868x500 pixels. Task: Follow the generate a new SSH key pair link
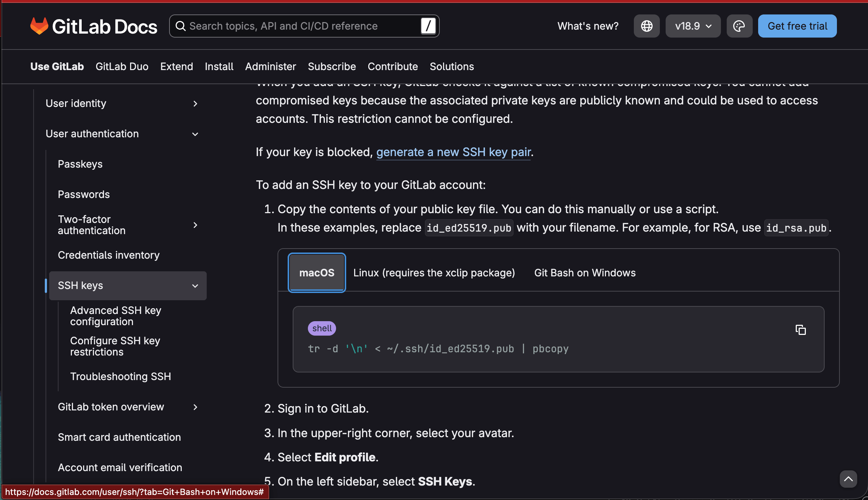click(x=454, y=152)
